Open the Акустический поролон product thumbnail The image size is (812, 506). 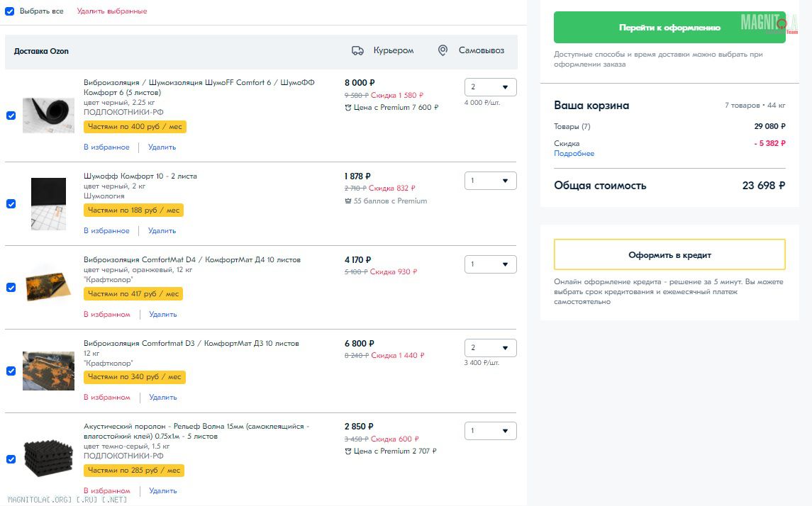(x=49, y=459)
